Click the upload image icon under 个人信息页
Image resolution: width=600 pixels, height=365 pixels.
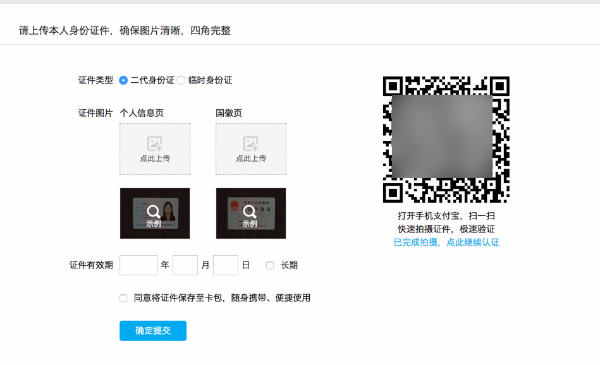(x=155, y=144)
